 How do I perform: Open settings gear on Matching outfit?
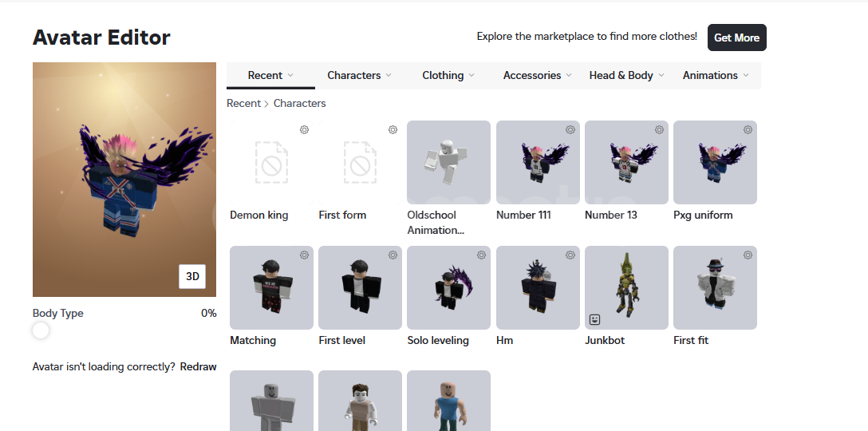(x=304, y=255)
